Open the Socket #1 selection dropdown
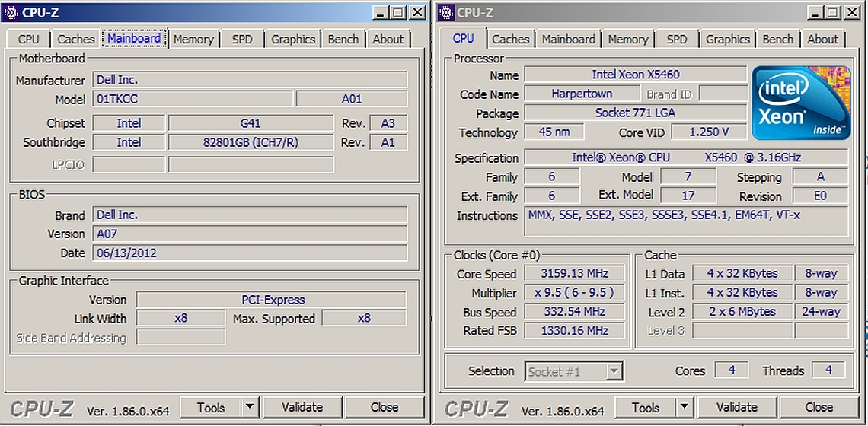 click(x=574, y=372)
